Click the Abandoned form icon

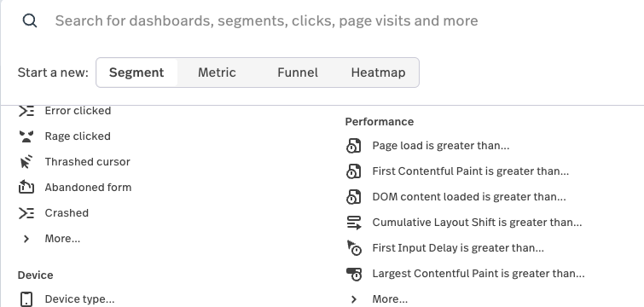[x=26, y=187]
